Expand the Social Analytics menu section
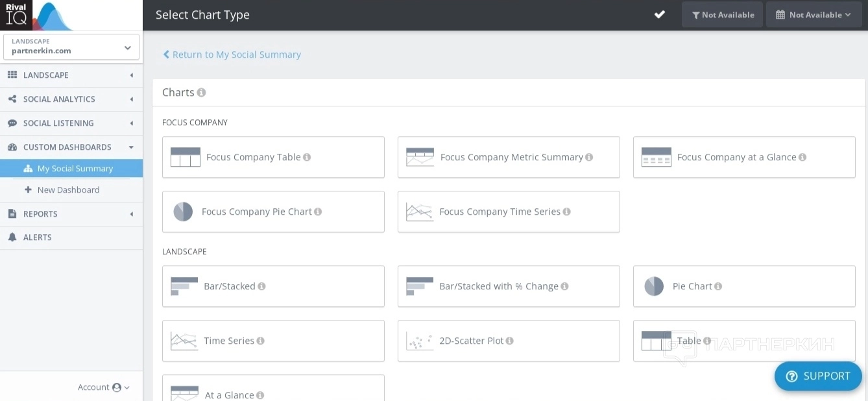Screen dimensions: 868x401 (71, 99)
